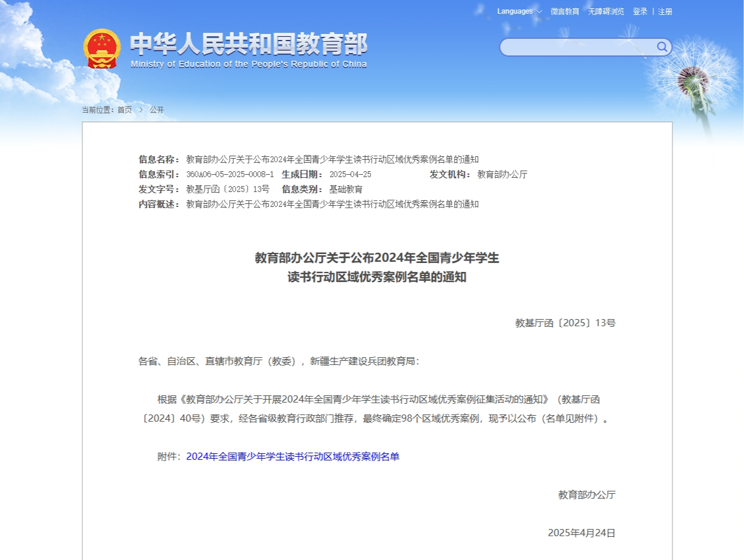Click the search magnifier icon
The height and width of the screenshot is (560, 744).
[x=662, y=47]
